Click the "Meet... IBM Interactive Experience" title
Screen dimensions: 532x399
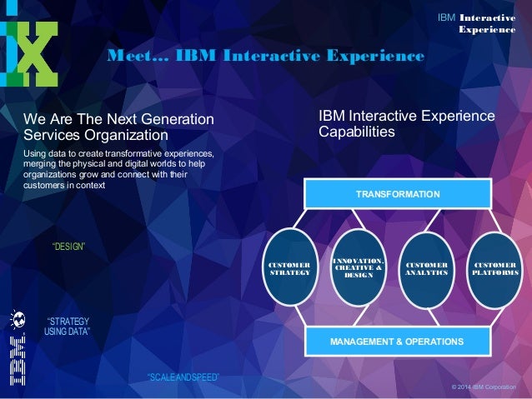pyautogui.click(x=266, y=56)
